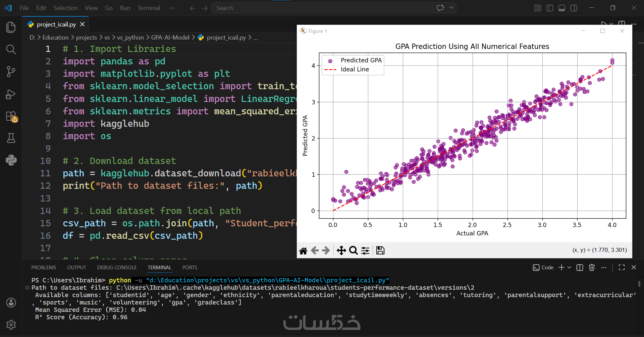Go back to previous plot view
The height and width of the screenshot is (337, 644).
click(x=315, y=250)
